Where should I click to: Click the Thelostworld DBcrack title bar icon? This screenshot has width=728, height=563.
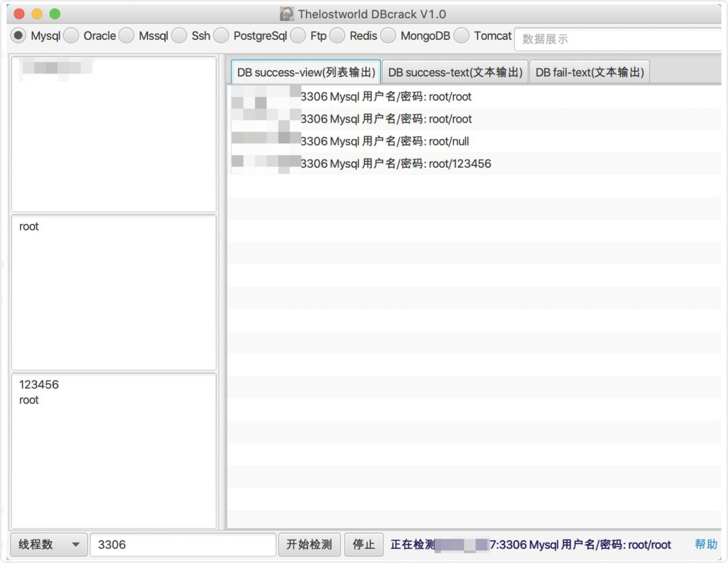287,14
